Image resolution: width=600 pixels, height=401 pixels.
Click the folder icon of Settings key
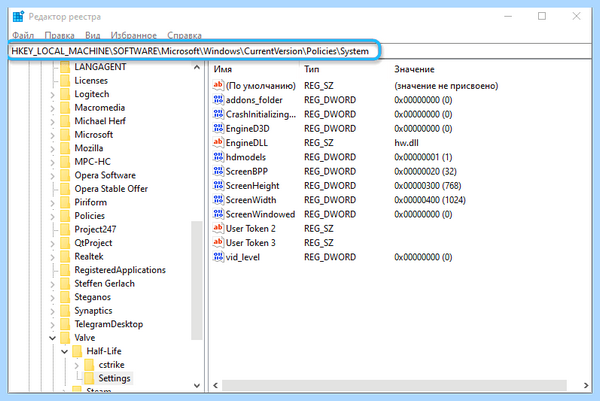[x=89, y=378]
